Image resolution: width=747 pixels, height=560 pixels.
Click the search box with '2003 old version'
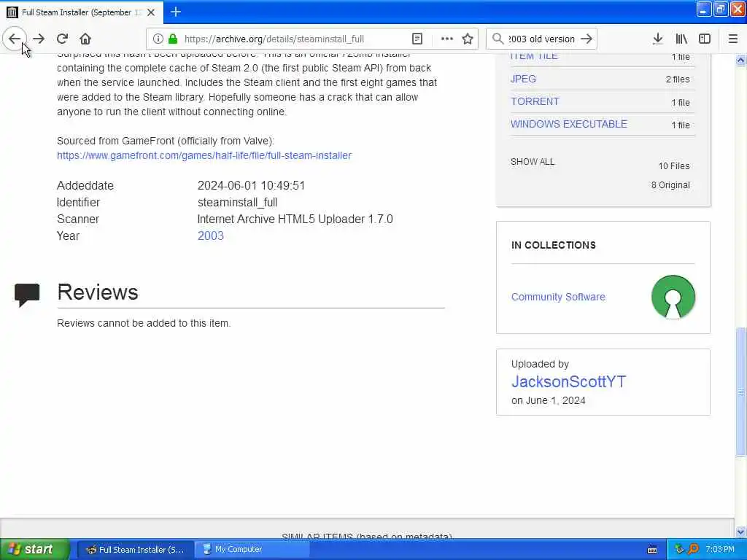pos(541,39)
